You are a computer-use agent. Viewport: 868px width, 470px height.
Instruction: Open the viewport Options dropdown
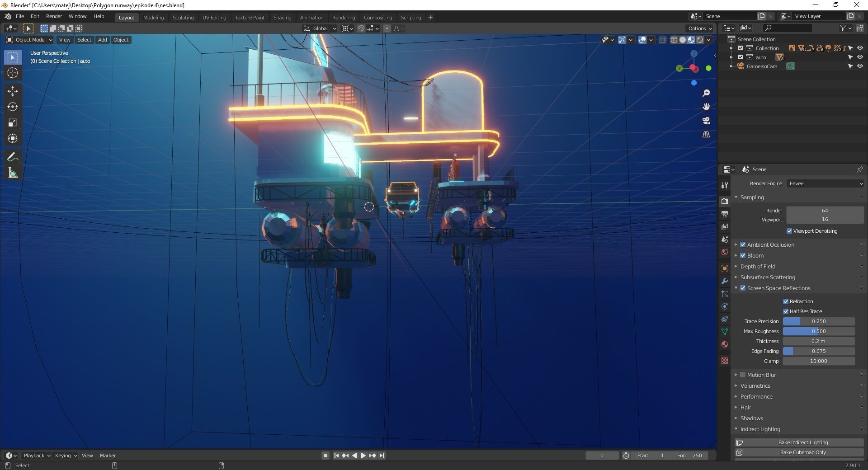pos(700,28)
